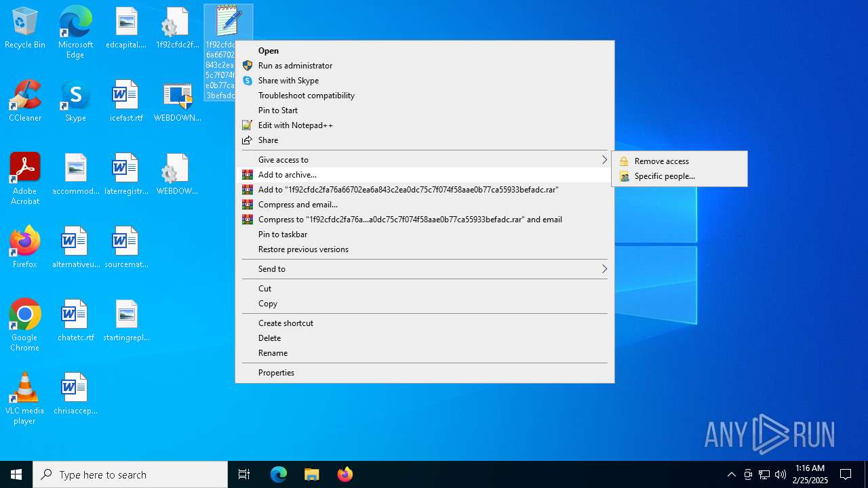The height and width of the screenshot is (488, 868).
Task: Choose Share with Skype
Action: (425, 81)
